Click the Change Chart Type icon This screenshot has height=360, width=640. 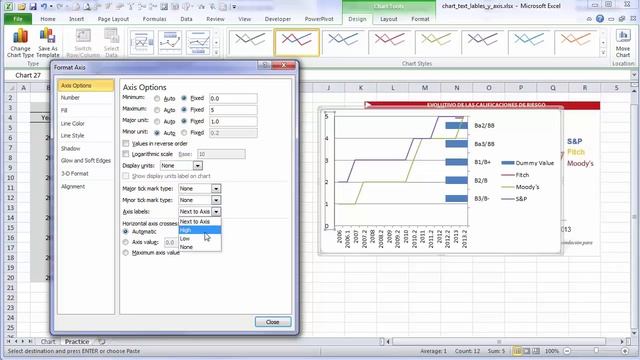(20, 37)
